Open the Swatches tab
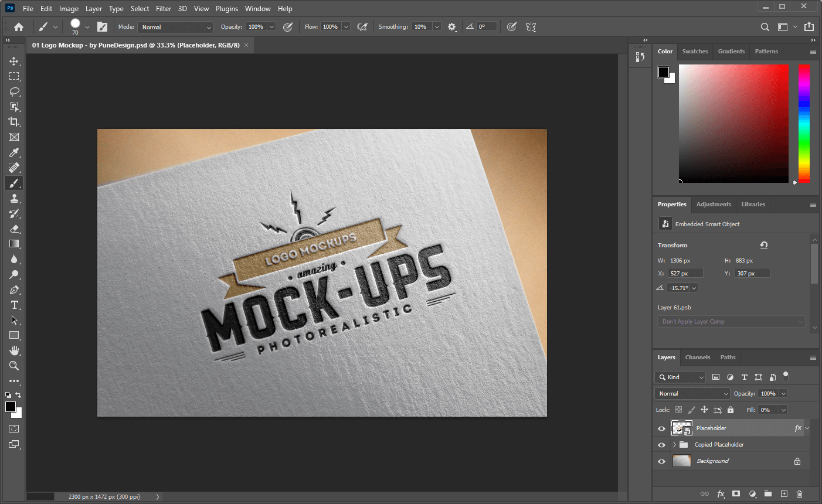 (695, 52)
